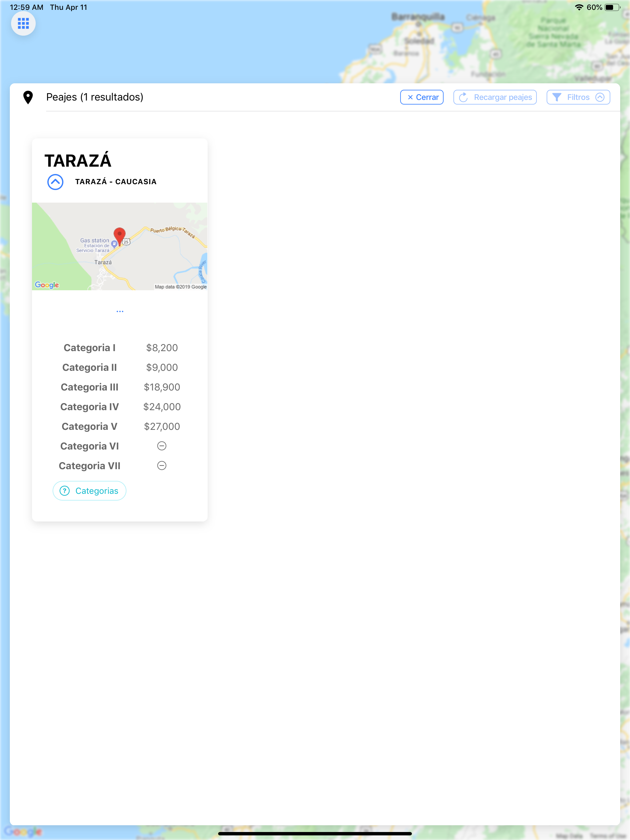The height and width of the screenshot is (840, 630).
Task: Click the $18,900 price value
Action: pyautogui.click(x=162, y=387)
